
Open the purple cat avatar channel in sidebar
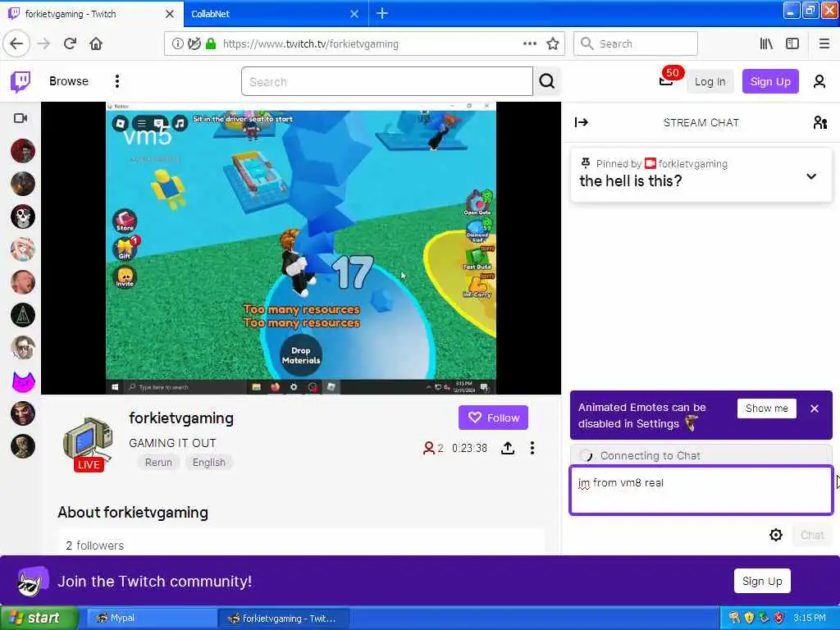pyautogui.click(x=23, y=381)
